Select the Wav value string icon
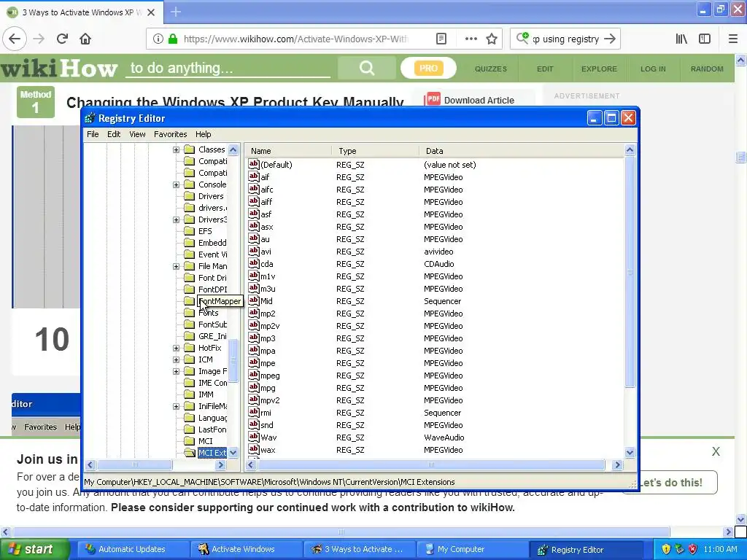Screen dimensions: 747x560 tap(254, 437)
